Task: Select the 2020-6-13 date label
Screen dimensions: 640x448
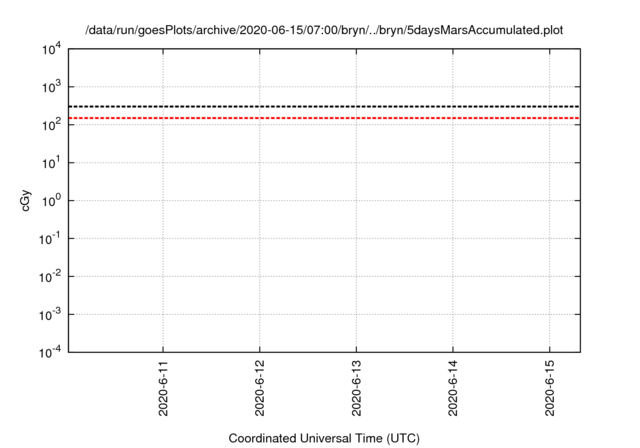Action: (356, 388)
